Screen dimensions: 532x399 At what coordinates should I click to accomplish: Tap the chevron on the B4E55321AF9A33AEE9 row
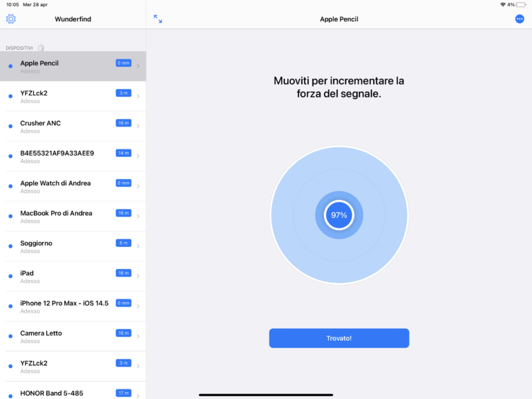coord(138,156)
